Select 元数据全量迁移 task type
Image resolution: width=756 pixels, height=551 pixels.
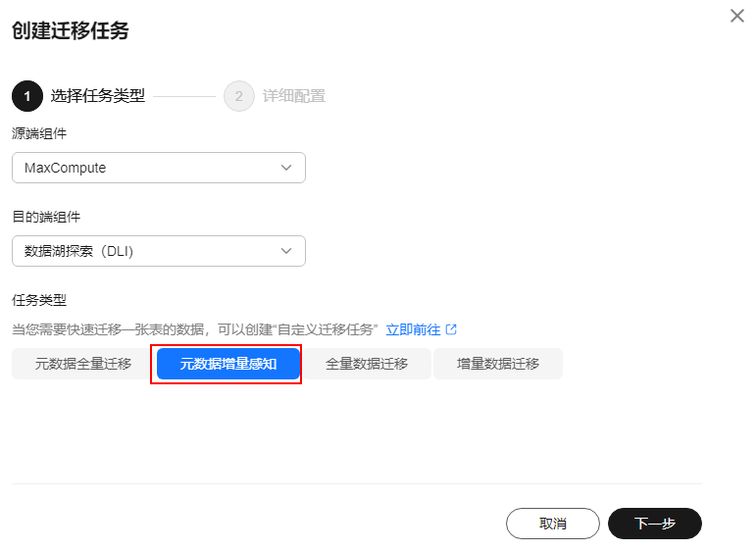[83, 364]
